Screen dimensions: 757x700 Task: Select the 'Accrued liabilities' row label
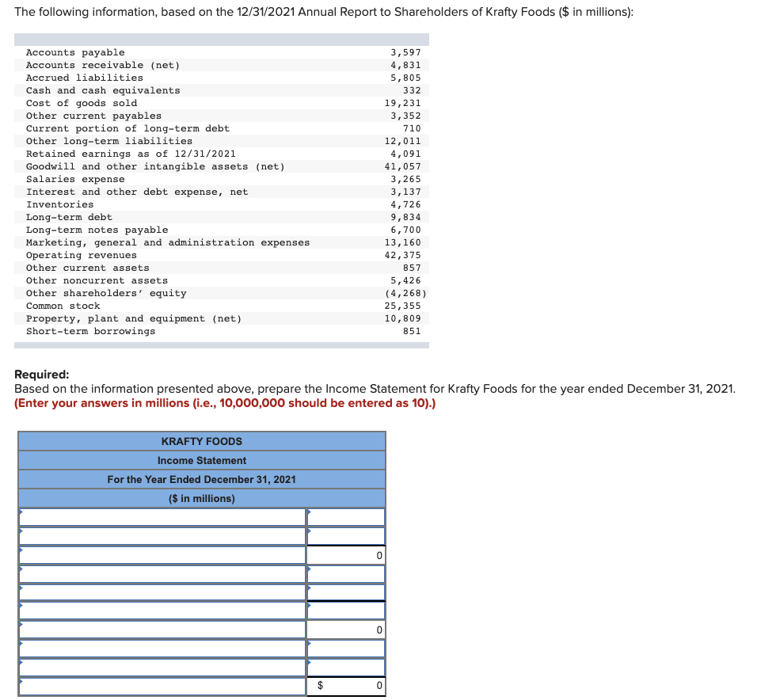click(x=85, y=78)
